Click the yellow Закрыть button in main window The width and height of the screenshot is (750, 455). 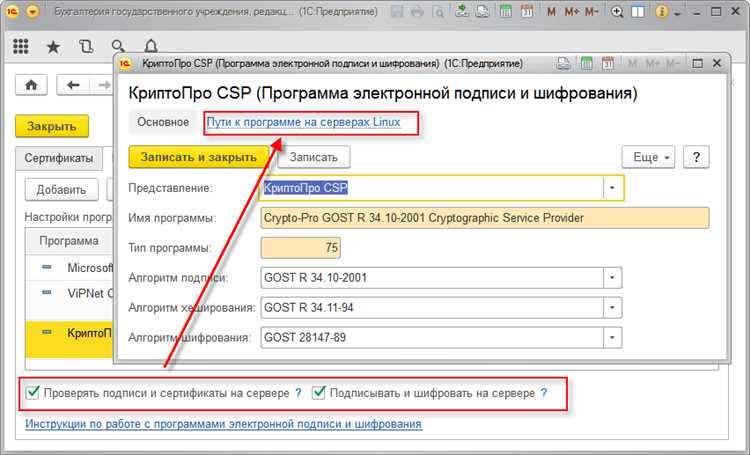[52, 126]
